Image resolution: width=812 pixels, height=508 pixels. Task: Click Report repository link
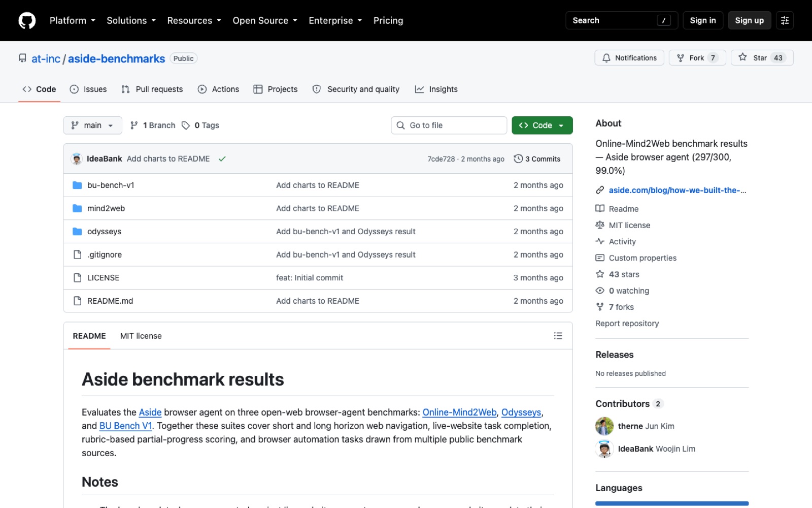coord(627,324)
